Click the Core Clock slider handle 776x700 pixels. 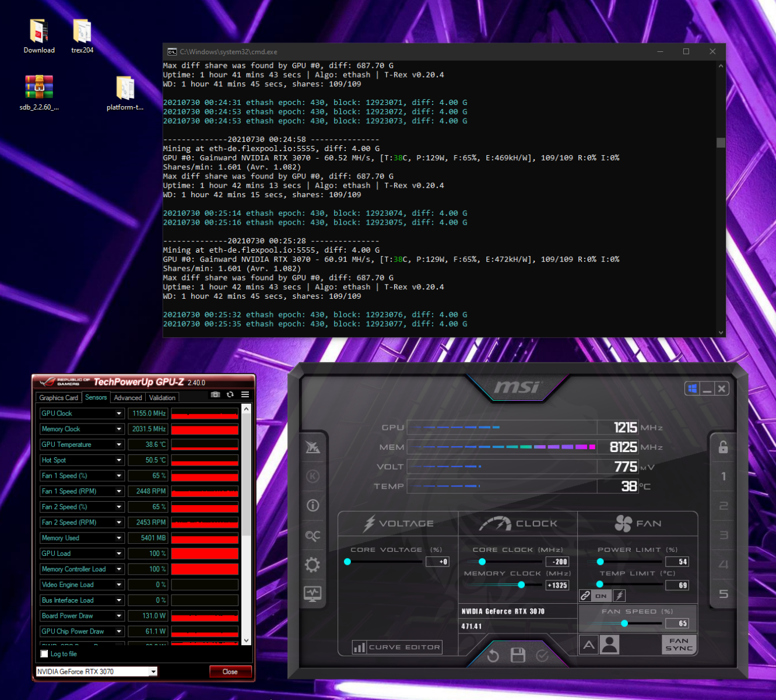482,562
